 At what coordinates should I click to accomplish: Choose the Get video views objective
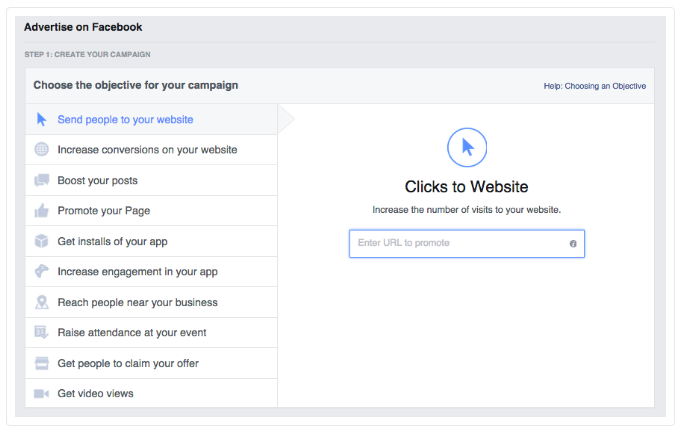click(x=151, y=393)
